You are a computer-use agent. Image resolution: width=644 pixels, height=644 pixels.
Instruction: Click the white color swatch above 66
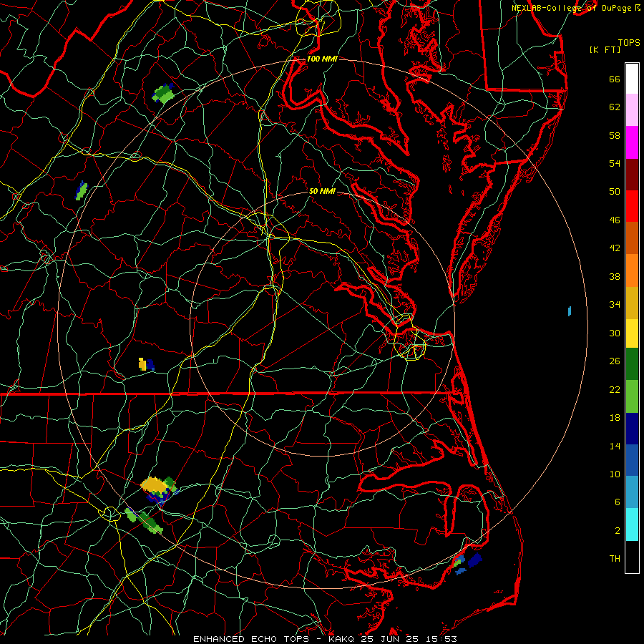[632, 79]
